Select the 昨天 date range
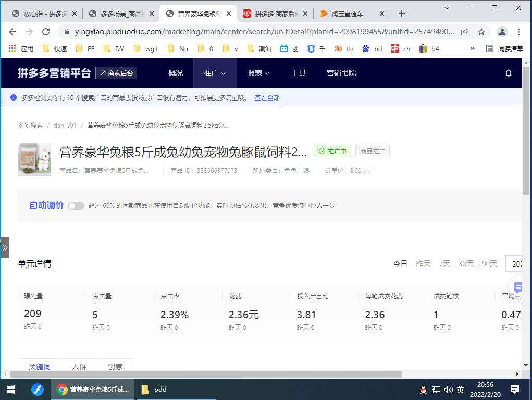532x400 pixels. point(423,264)
